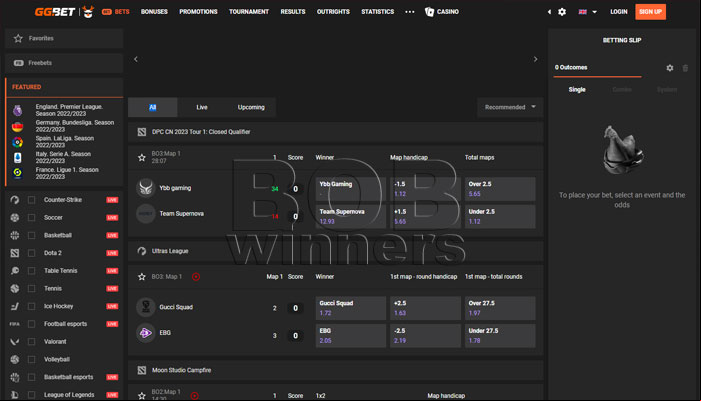Screen dimensions: 701x401
Task: Click the Counter-Strike sport icon
Action: point(15,200)
